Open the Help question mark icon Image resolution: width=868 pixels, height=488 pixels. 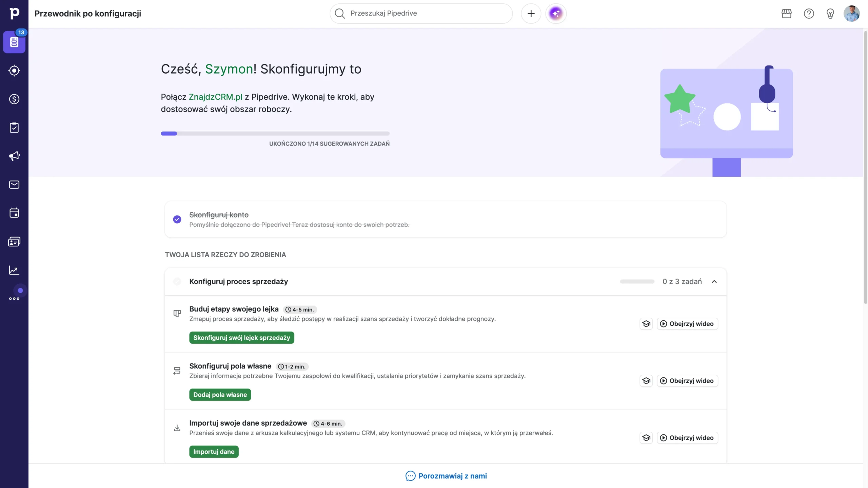click(x=809, y=14)
